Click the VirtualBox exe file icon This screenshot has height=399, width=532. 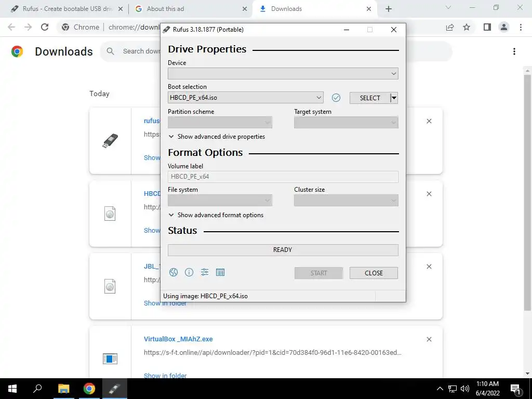[x=110, y=358]
